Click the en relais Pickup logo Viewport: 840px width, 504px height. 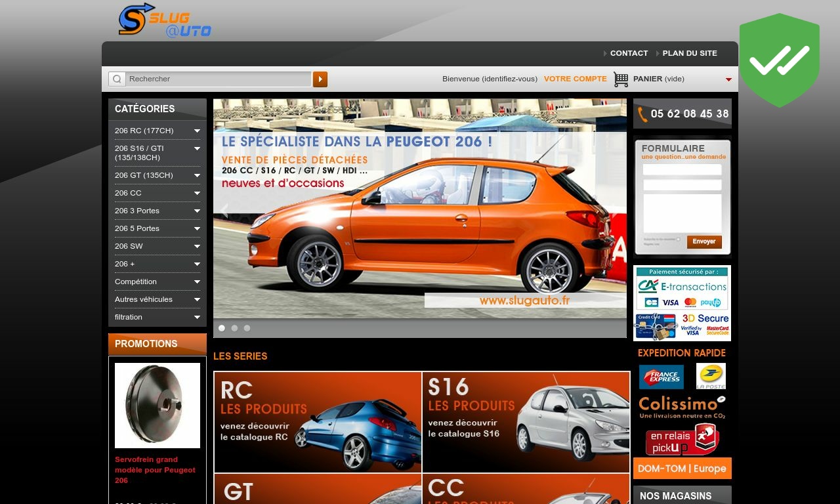682,440
